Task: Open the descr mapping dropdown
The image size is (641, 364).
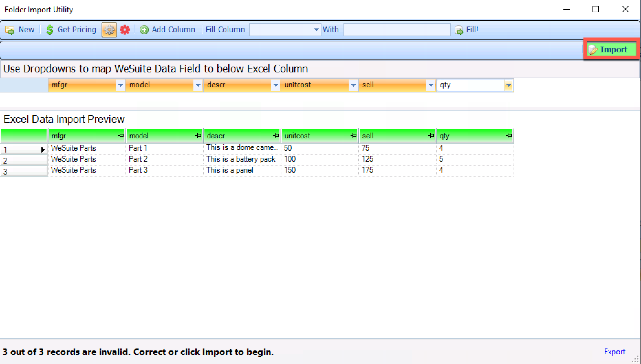Action: click(276, 85)
